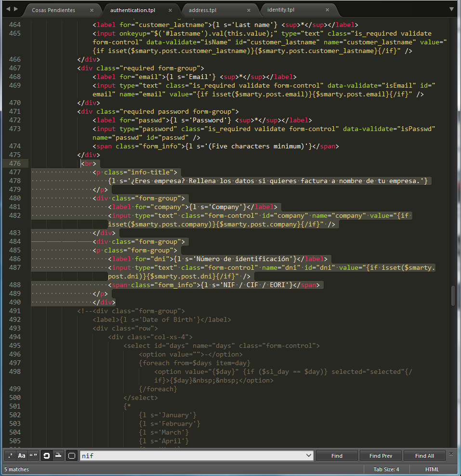This screenshot has height=476, width=461.
Task: Open the tab list dropdown arrow
Action: (451, 9)
